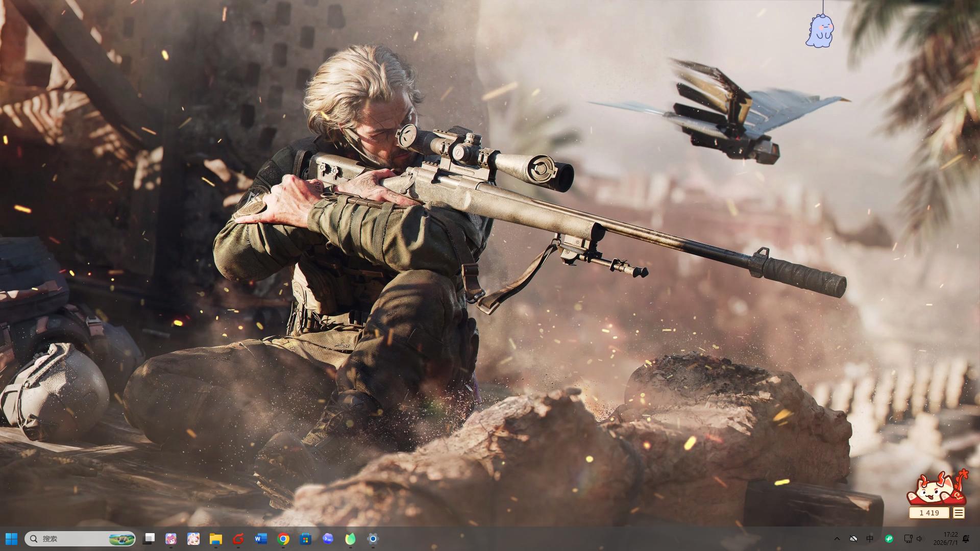Open File Explorer from the taskbar

tap(216, 539)
